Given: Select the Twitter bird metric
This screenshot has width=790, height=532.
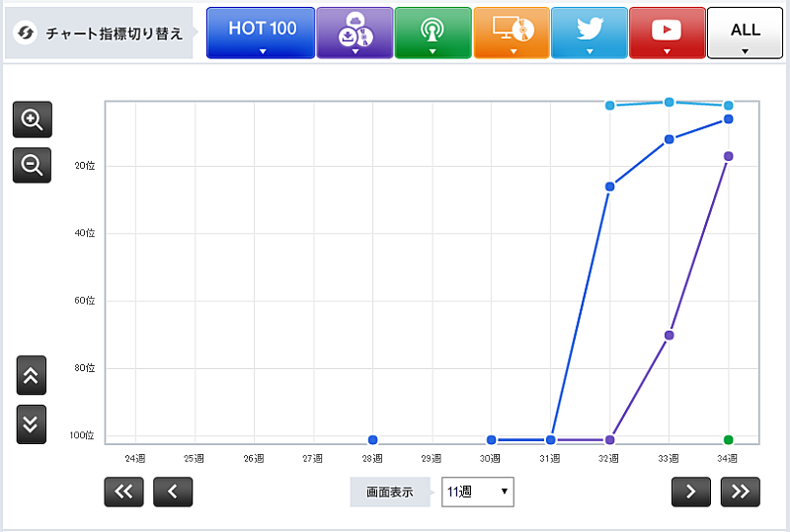Looking at the screenshot, I should tap(589, 33).
